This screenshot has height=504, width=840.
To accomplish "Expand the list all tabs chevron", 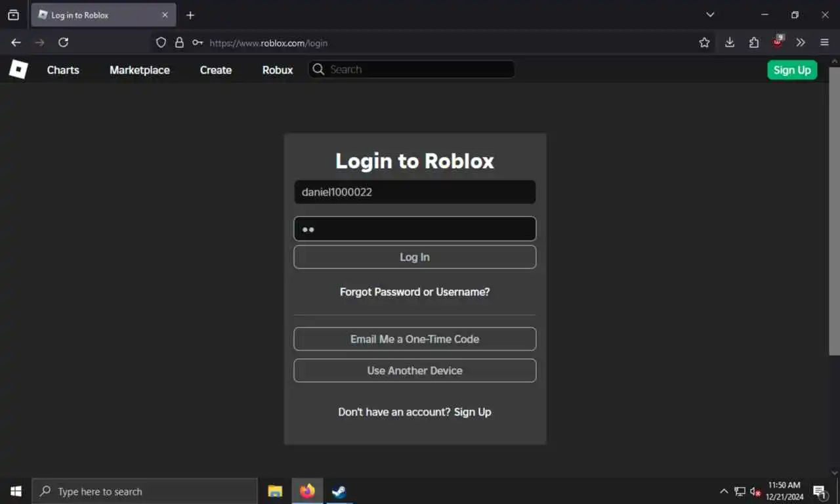I will pyautogui.click(x=710, y=15).
